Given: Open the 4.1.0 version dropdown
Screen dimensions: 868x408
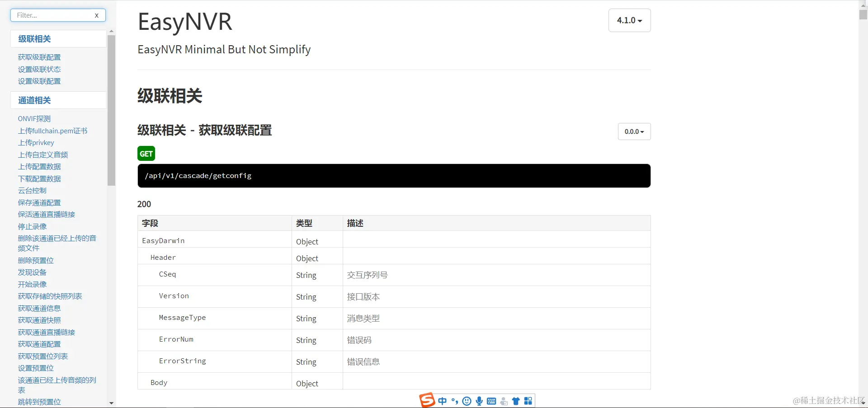Looking at the screenshot, I should pos(629,20).
